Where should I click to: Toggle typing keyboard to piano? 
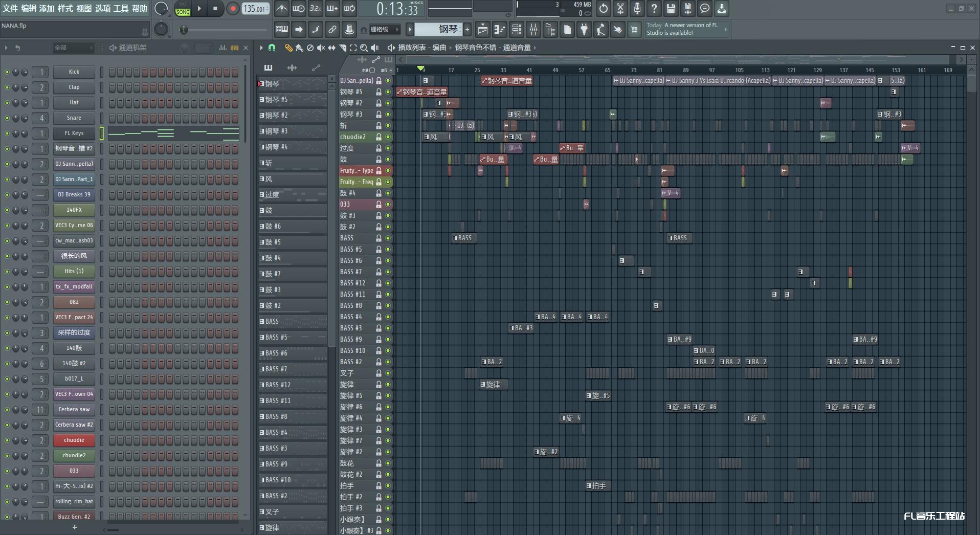(282, 30)
